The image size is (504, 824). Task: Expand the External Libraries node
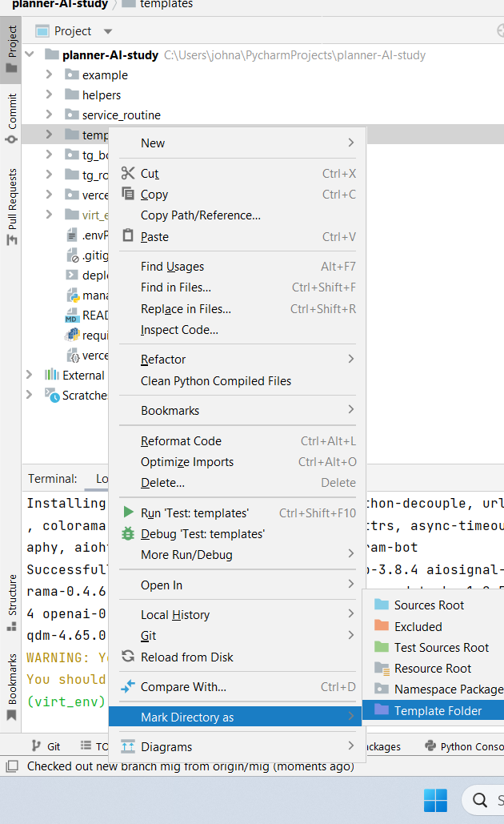click(x=30, y=375)
